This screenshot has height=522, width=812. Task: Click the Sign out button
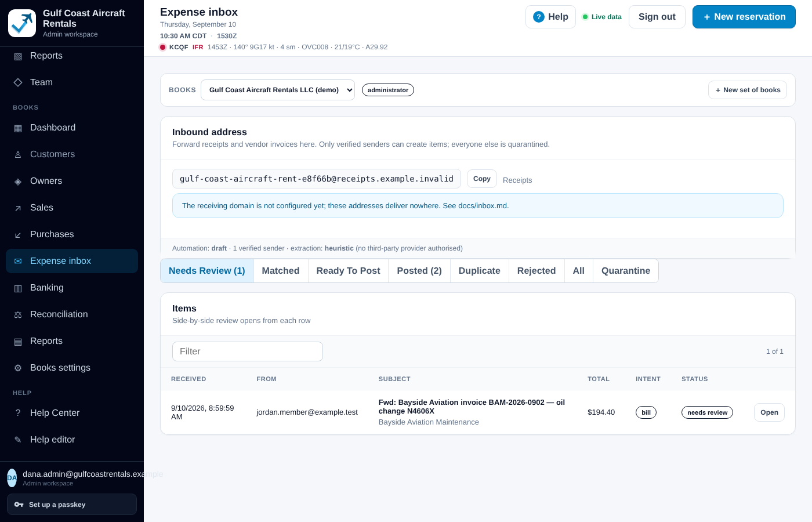(657, 17)
